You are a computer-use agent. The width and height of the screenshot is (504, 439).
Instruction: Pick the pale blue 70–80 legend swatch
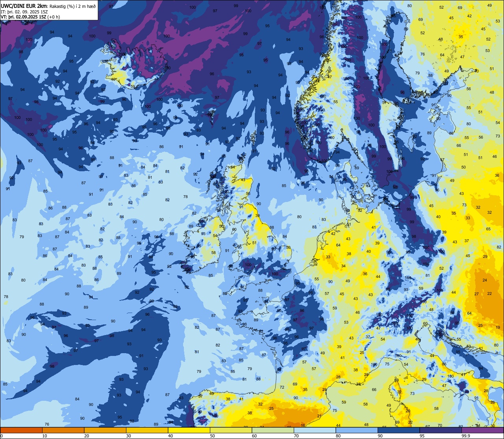tap(315, 430)
